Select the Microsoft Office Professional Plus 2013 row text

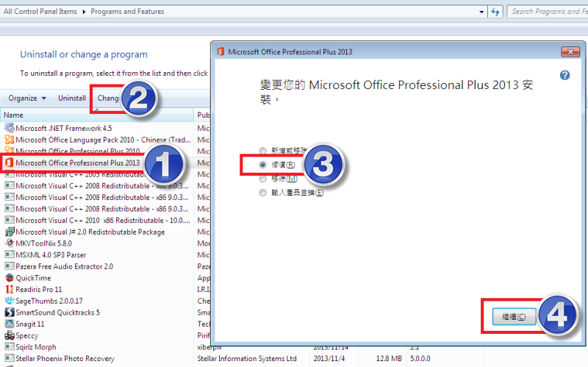pos(78,163)
